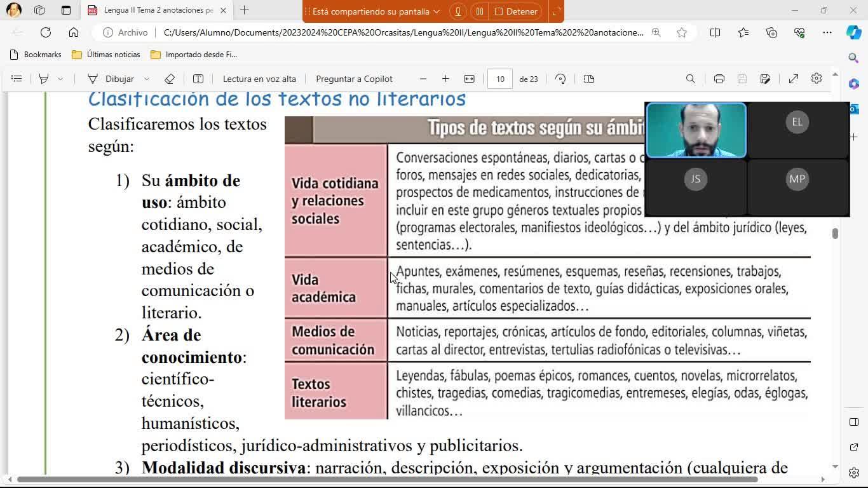Add this page to favorites with star

coord(682,32)
